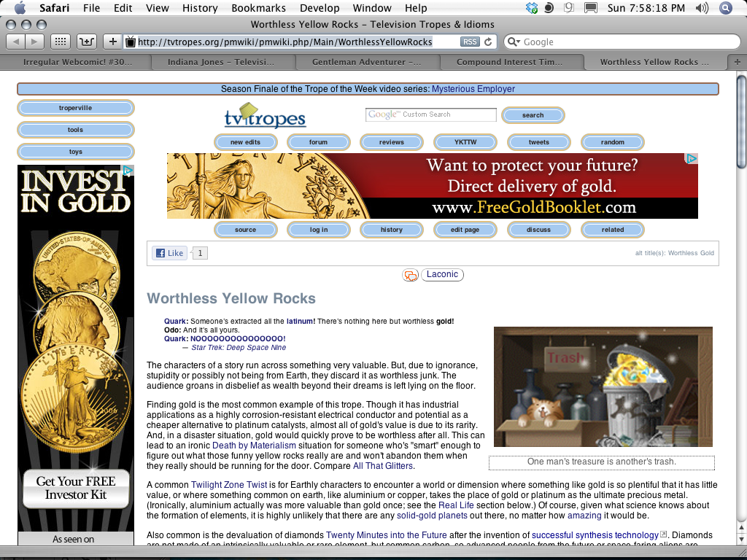Viewport: 747px width, 560px height.
Task: Reload the page with the refresh arrow
Action: [488, 42]
